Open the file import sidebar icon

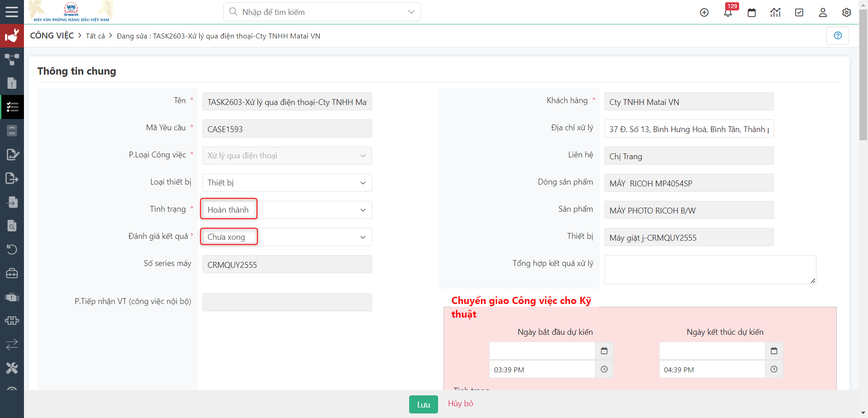12,202
